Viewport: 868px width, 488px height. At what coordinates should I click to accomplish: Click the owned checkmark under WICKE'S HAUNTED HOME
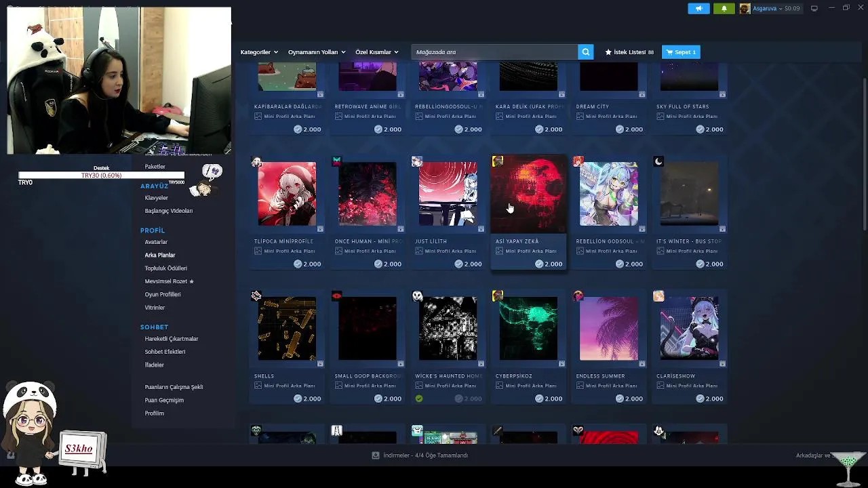419,399
